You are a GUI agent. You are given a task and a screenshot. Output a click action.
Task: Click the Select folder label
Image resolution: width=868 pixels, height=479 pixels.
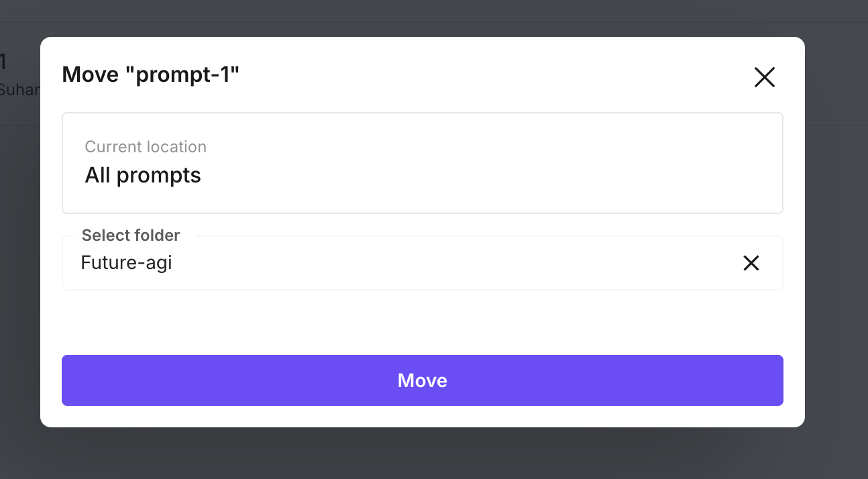tap(131, 235)
